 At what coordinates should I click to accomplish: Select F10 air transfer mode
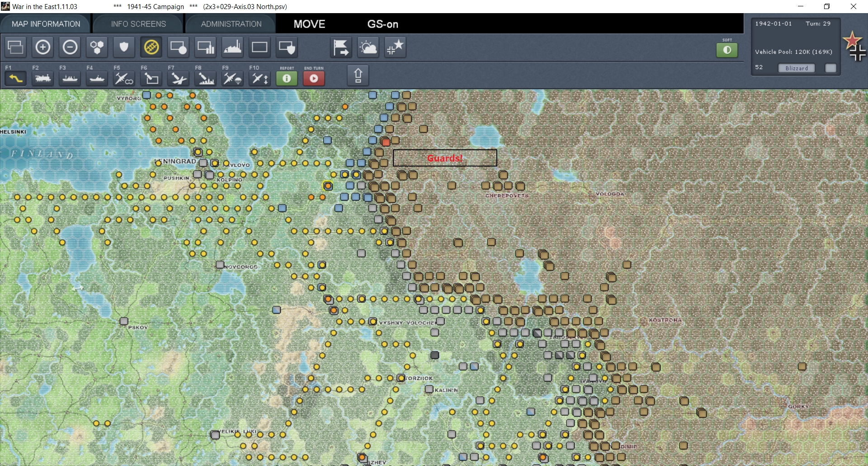[x=260, y=78]
